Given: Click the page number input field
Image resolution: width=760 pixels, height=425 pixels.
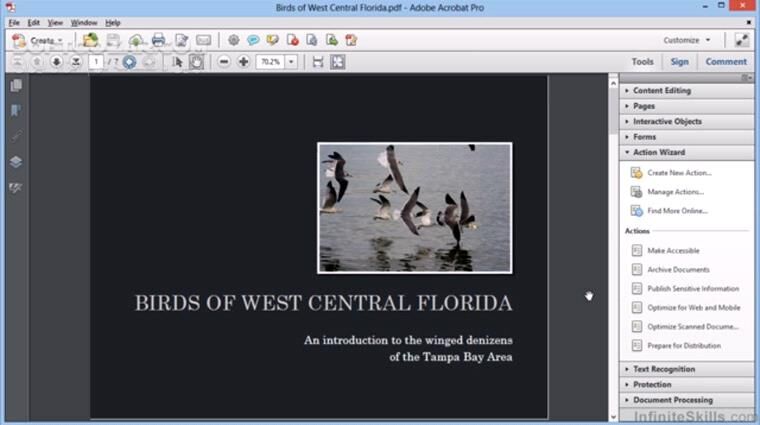Looking at the screenshot, I should click(97, 62).
